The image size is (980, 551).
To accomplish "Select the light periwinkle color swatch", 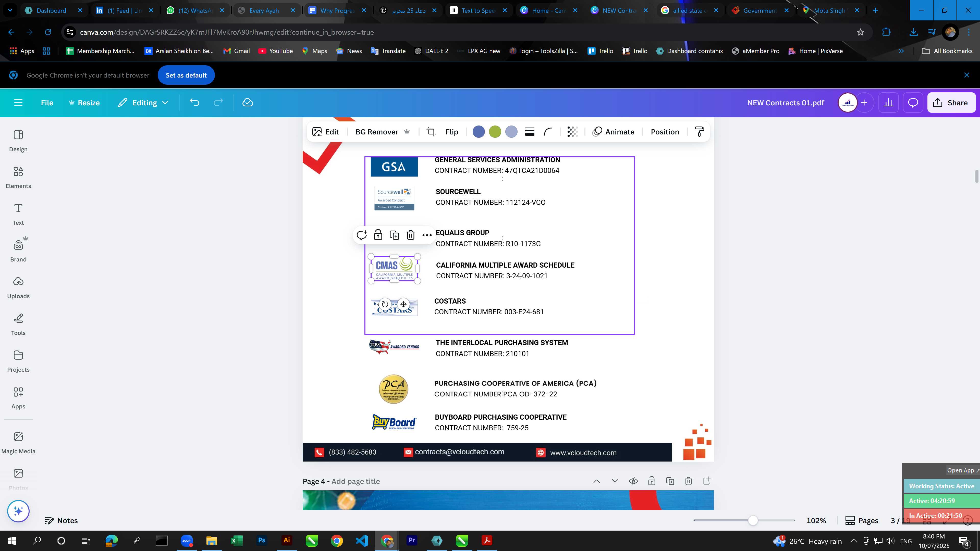I will (x=511, y=132).
